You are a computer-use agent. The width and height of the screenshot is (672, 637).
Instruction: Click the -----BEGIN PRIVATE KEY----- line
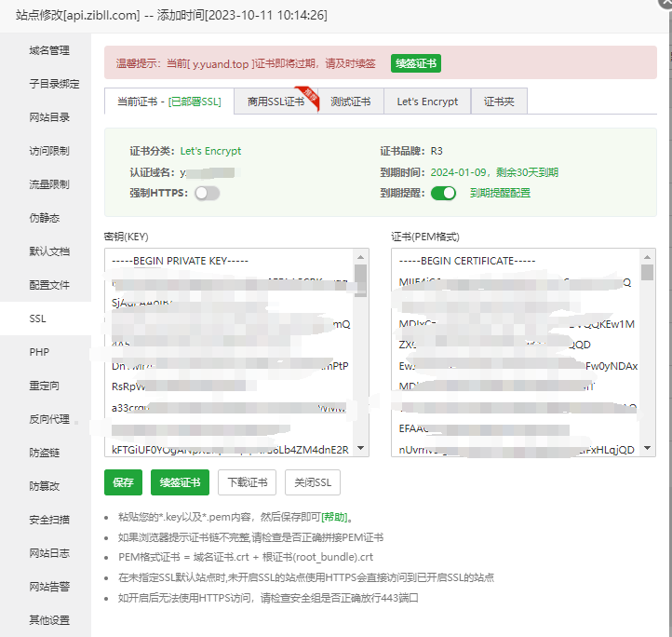click(180, 261)
